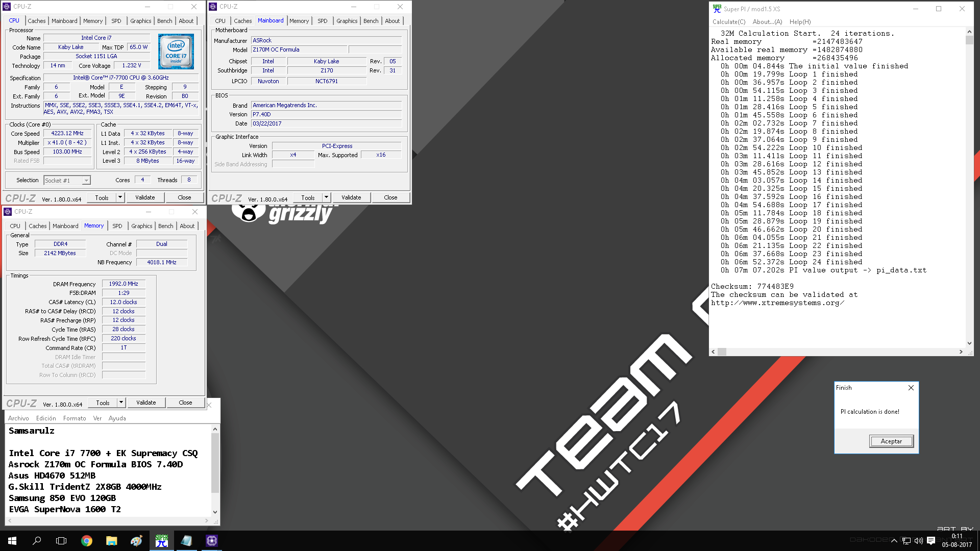Click Notepad vertical scrollbar up arrow
This screenshot has width=980, height=551.
[215, 429]
